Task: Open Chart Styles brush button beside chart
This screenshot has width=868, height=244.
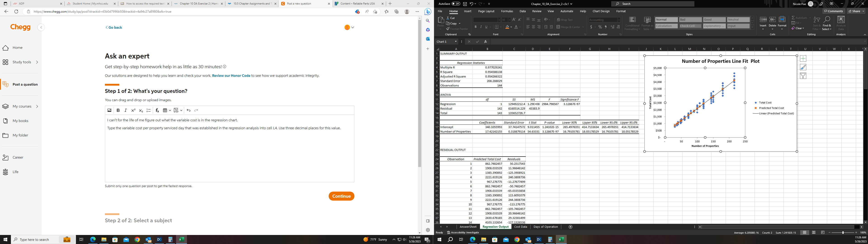Action: 803,67
